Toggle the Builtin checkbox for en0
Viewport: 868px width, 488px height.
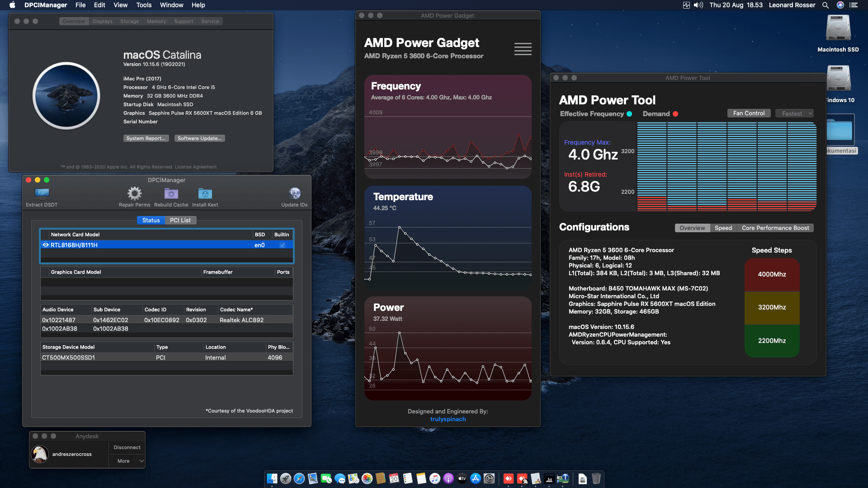coord(282,244)
